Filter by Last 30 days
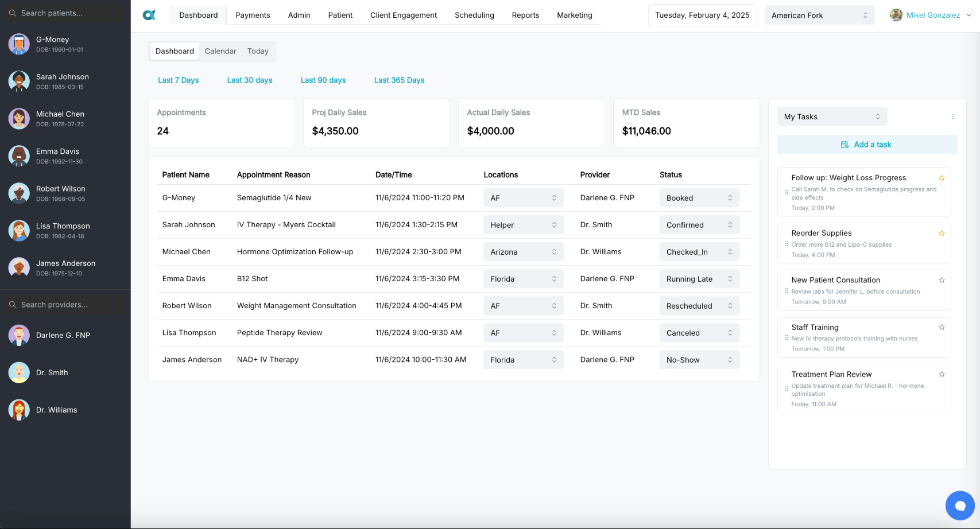The width and height of the screenshot is (980, 529). [250, 80]
